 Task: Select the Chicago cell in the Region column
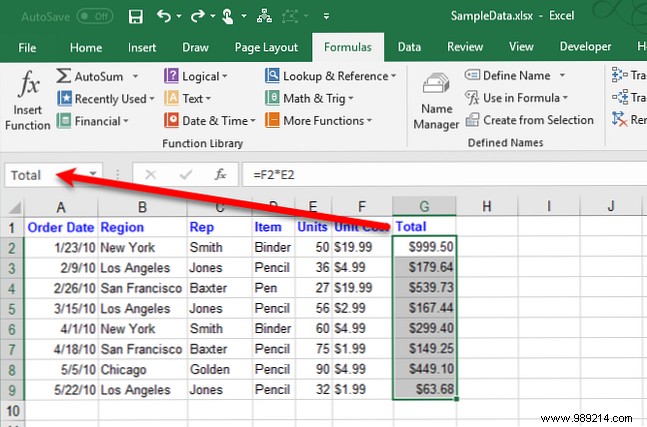click(142, 370)
